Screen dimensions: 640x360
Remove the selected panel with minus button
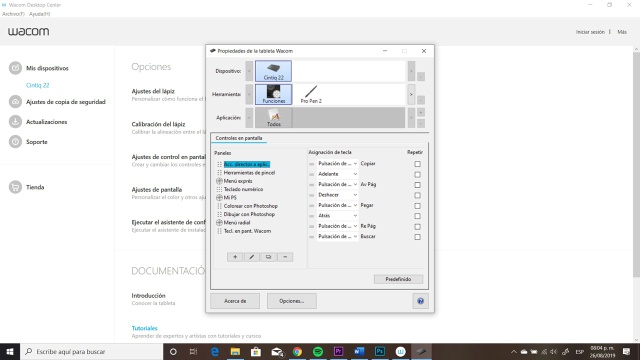(285, 257)
